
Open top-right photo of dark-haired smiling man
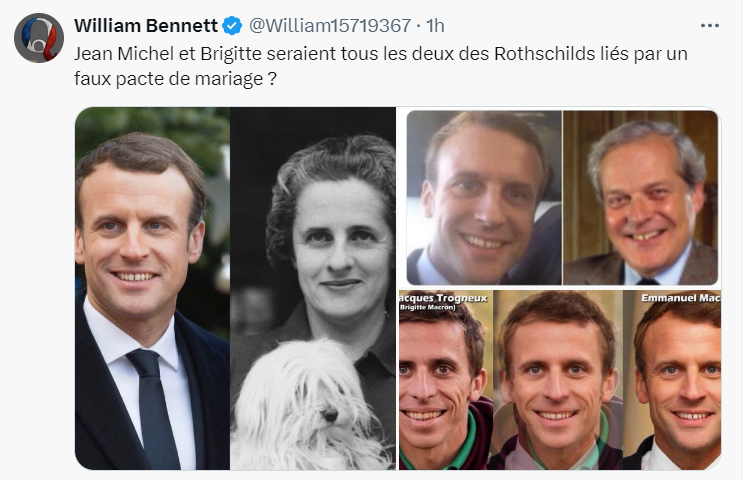pyautogui.click(x=482, y=197)
